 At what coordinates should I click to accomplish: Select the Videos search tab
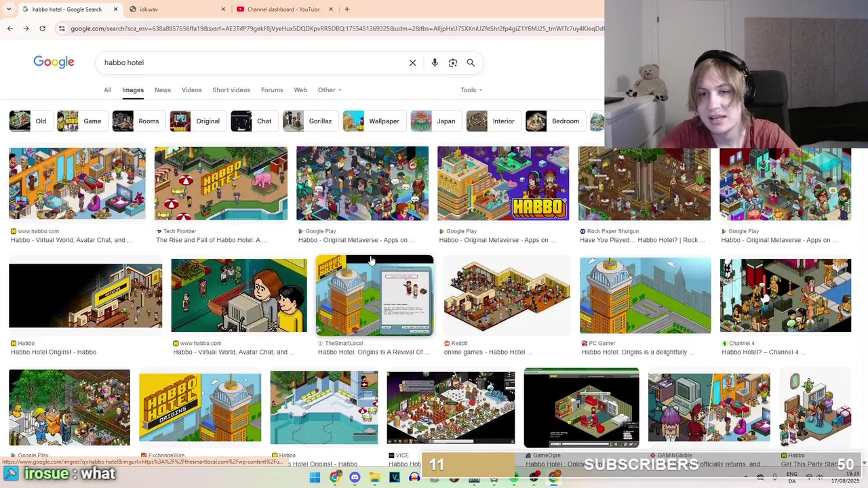click(192, 89)
